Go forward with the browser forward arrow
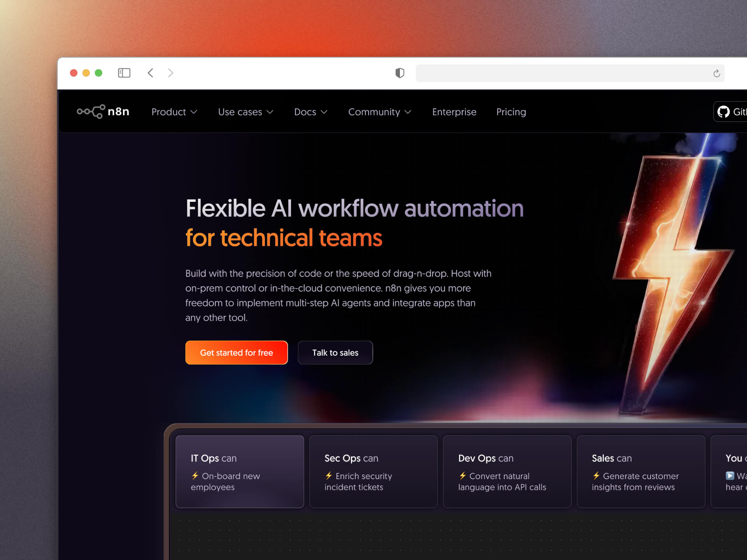747x560 pixels. click(170, 73)
